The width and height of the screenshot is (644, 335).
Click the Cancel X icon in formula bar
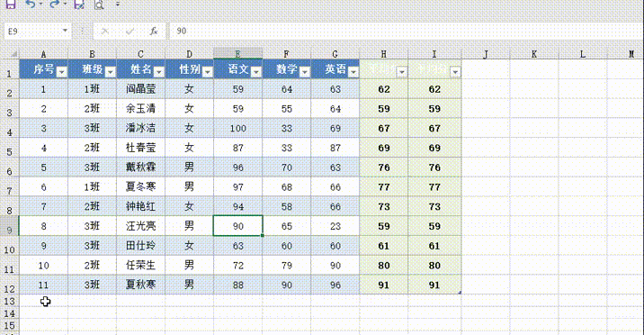(104, 31)
